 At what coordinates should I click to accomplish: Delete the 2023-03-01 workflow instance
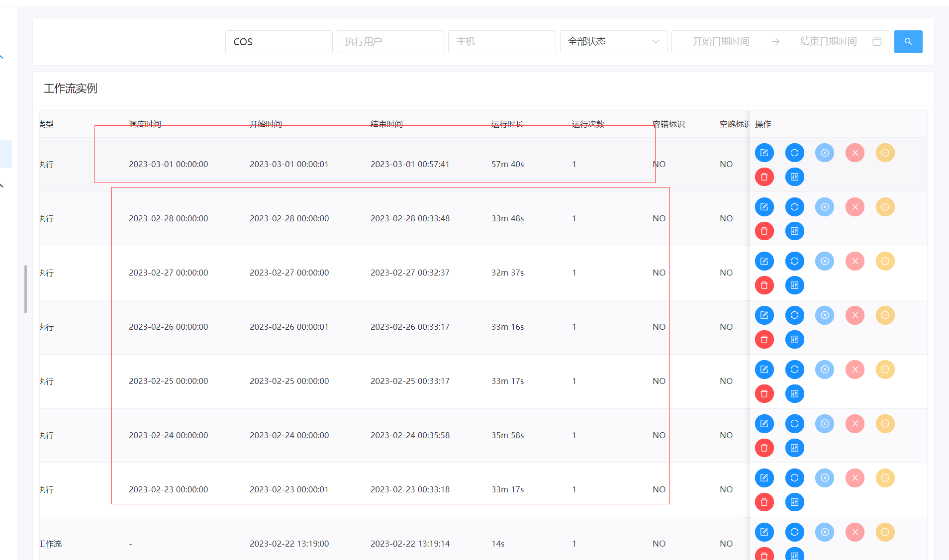click(x=764, y=177)
